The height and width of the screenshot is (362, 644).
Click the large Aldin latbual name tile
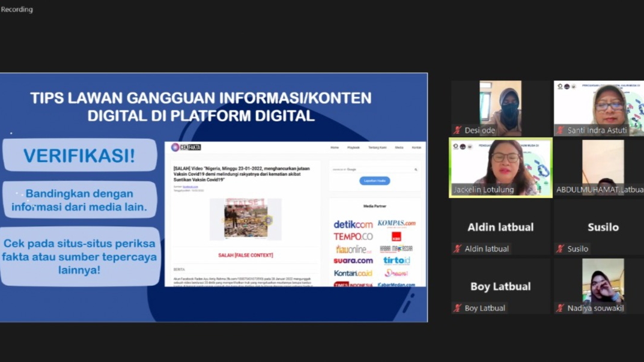pyautogui.click(x=500, y=227)
